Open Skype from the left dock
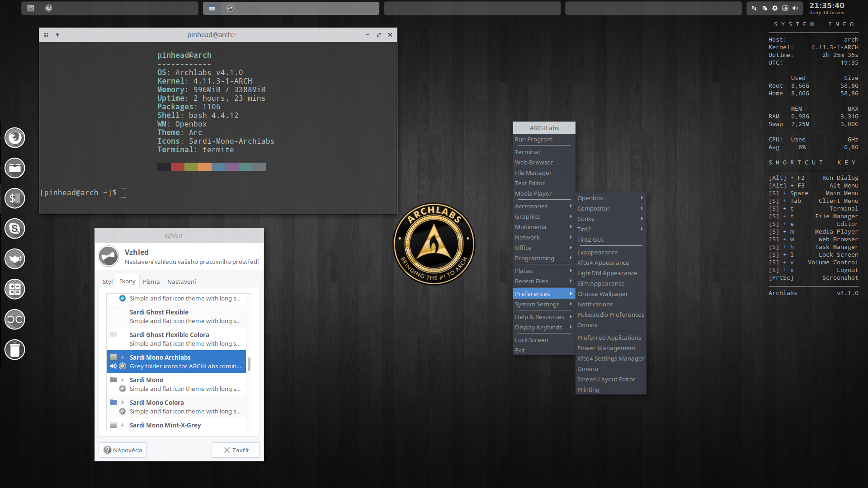The width and height of the screenshot is (868, 488). tap(15, 228)
